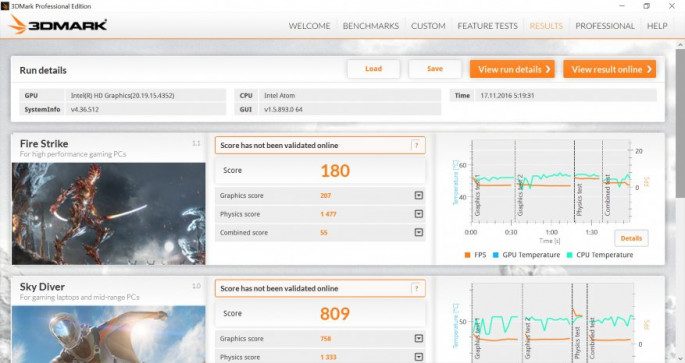Click the Sky Diver score 809
Viewport: 685px width, 363px height.
tap(335, 314)
